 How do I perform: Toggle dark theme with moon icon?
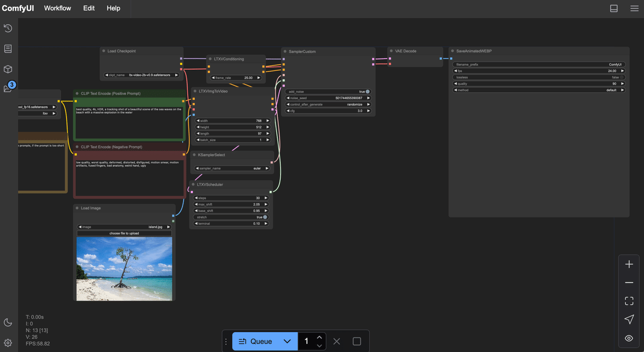8,322
